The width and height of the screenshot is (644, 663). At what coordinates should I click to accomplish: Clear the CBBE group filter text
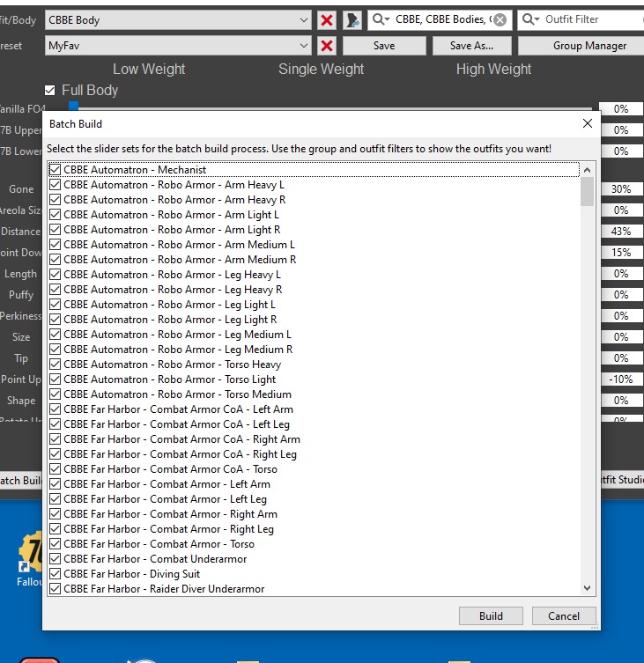pyautogui.click(x=500, y=19)
